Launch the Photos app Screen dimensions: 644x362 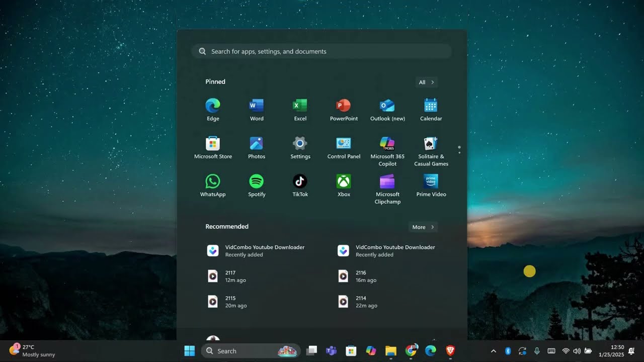257,148
